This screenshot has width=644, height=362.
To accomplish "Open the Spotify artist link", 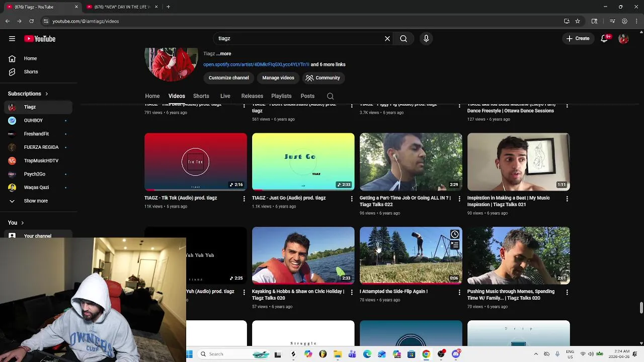I will point(257,64).
